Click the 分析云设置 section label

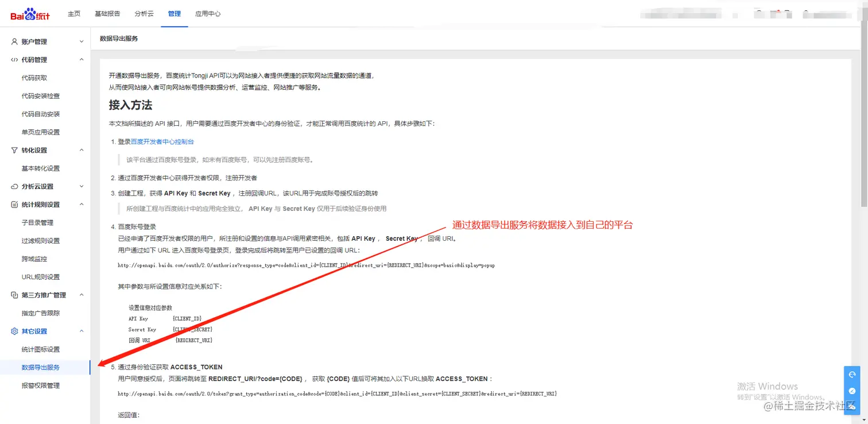point(37,187)
